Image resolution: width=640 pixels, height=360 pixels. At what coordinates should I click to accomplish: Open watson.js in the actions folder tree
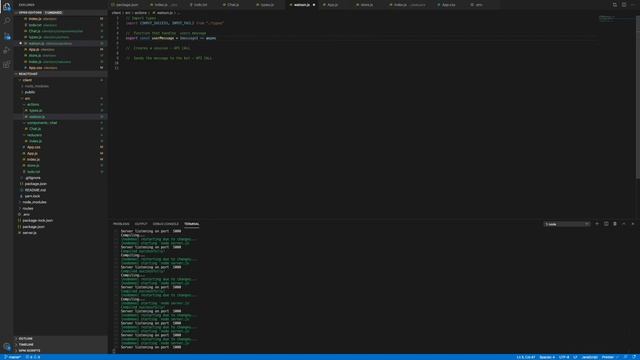point(60,117)
